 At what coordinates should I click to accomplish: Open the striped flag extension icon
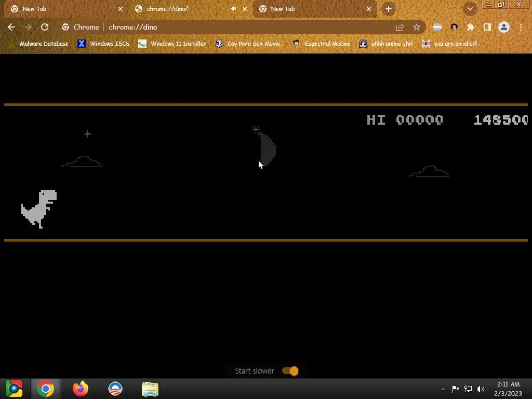437,27
